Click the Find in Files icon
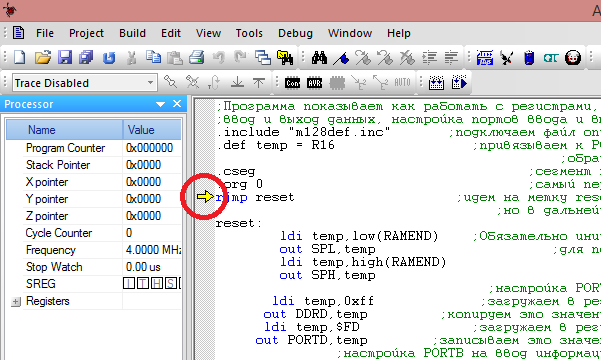 285,58
